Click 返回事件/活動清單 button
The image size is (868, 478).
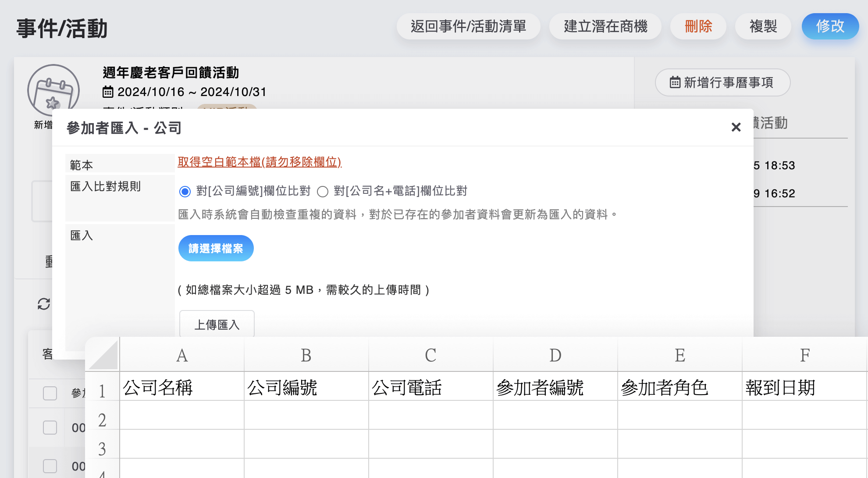[468, 26]
